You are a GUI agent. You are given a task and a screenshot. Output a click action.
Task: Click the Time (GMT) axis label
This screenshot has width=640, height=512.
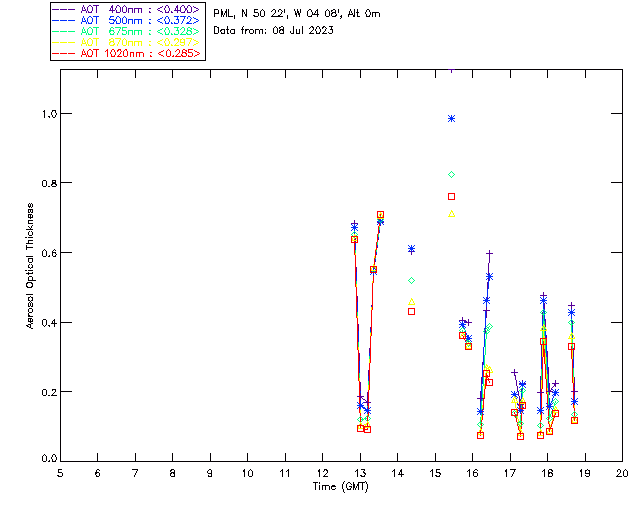pos(340,486)
